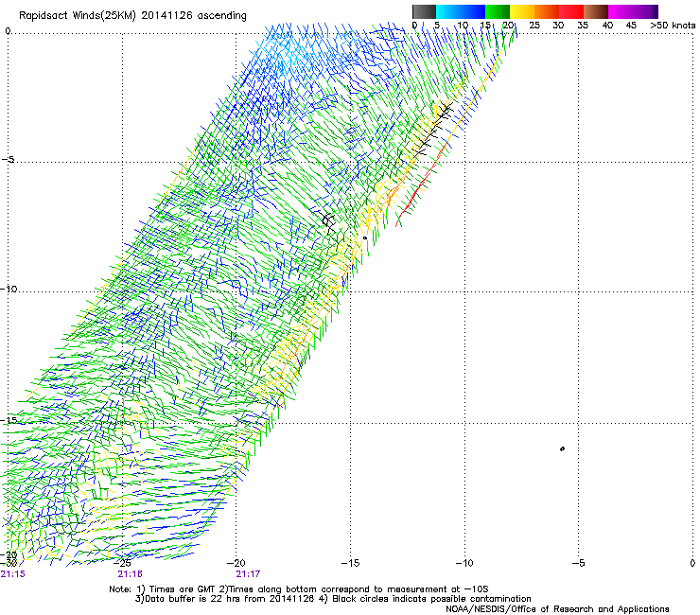Click the legend label "25"
The height and width of the screenshot is (615, 700).
click(534, 26)
